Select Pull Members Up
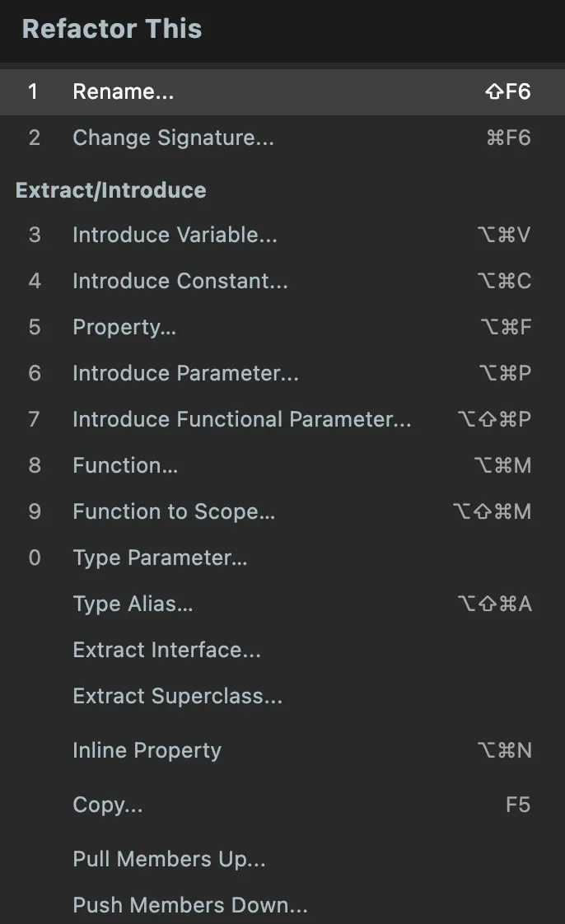 169,859
